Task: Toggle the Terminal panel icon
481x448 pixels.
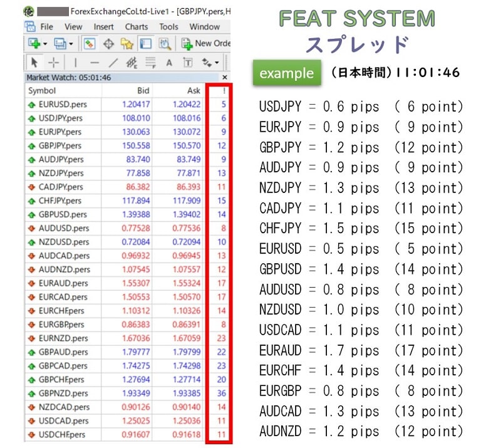Action: (x=145, y=44)
